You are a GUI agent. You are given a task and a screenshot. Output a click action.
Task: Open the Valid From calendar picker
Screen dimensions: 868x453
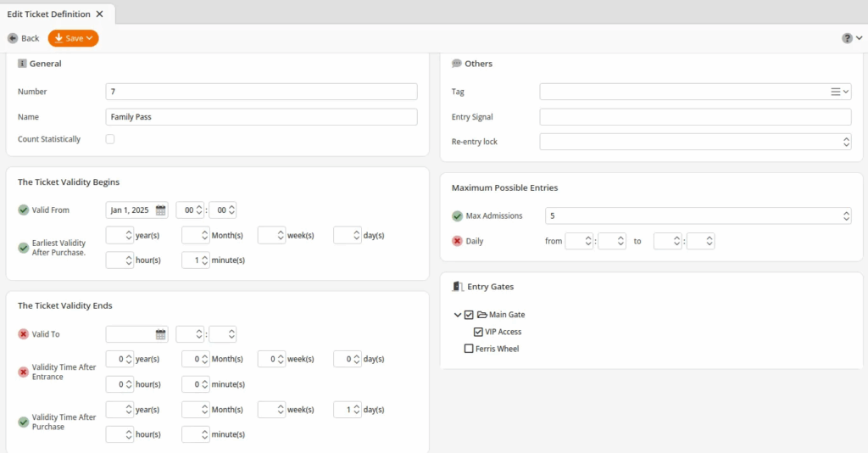[x=160, y=210]
